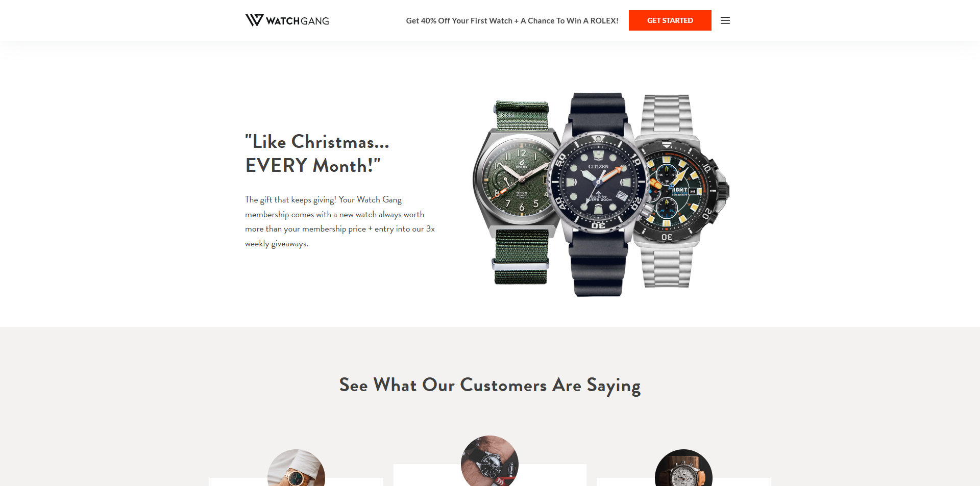This screenshot has width=980, height=486.
Task: Click the Citizen dive watch image
Action: click(597, 194)
